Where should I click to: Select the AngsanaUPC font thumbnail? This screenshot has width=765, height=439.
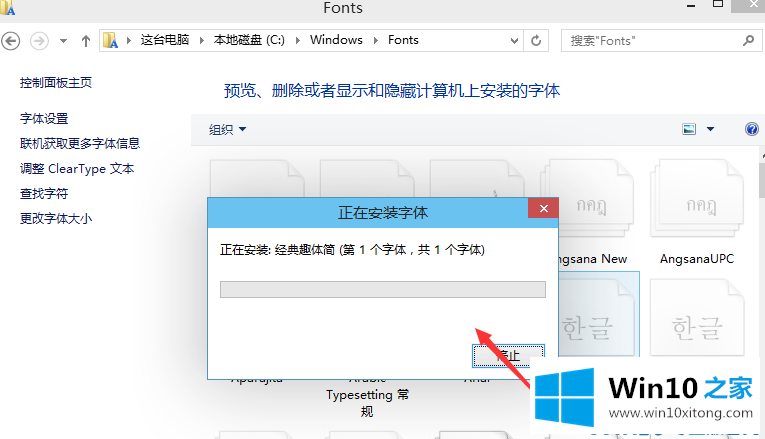[697, 199]
